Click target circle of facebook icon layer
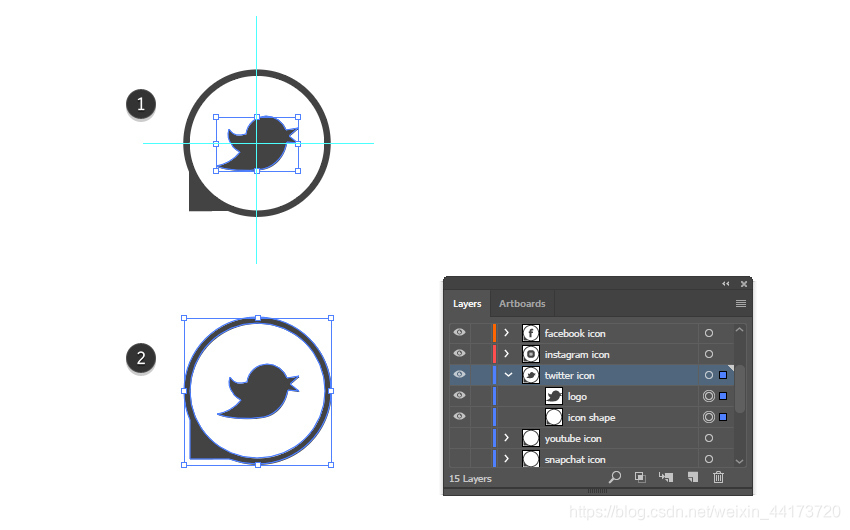 coord(709,333)
